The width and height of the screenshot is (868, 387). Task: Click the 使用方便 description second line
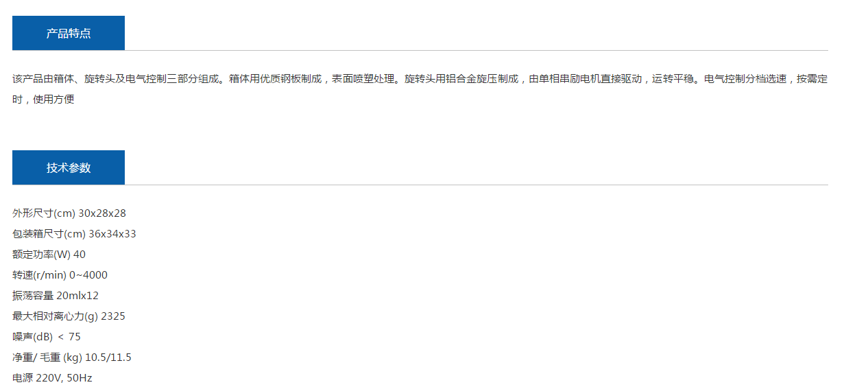pos(43,99)
